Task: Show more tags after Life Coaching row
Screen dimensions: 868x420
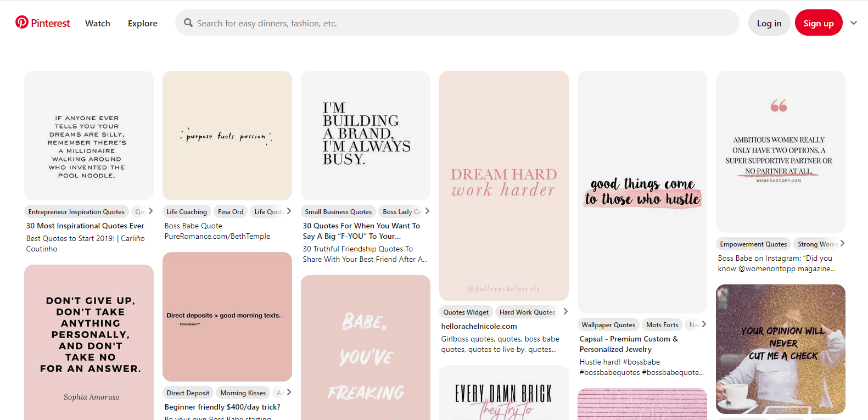Action: click(x=289, y=211)
